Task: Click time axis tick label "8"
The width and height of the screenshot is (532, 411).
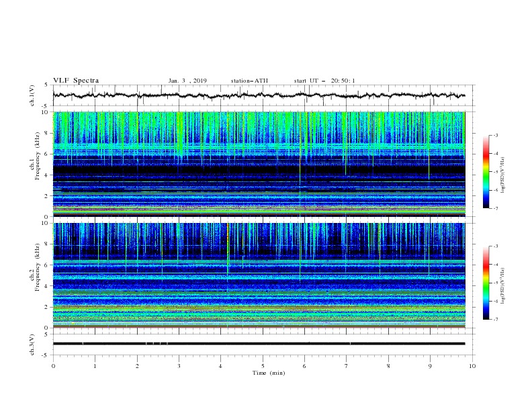Action: pyautogui.click(x=388, y=366)
